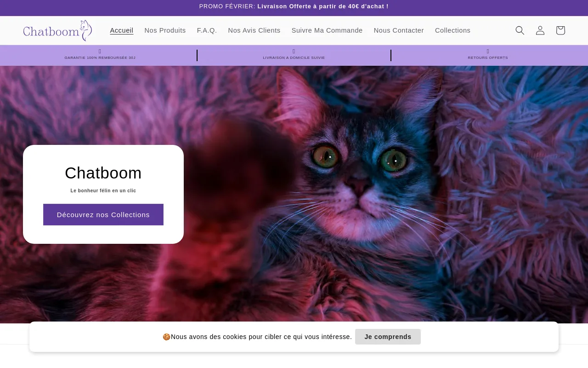Open the Nous Contacter page

coord(399,30)
